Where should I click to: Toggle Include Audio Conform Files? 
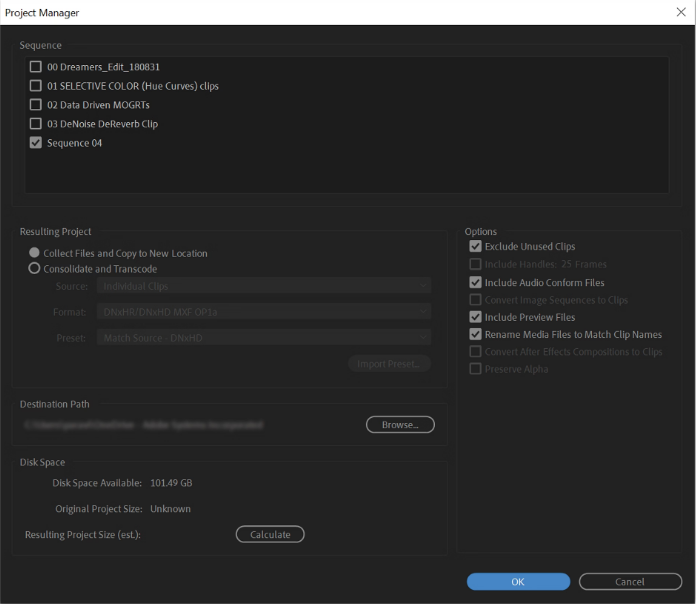(x=476, y=283)
